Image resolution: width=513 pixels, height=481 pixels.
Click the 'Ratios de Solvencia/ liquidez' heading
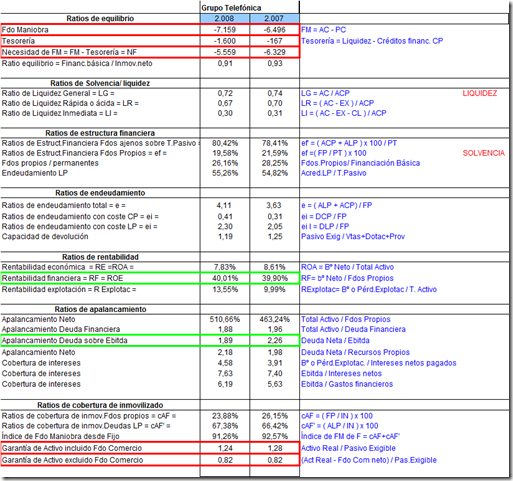pos(100,83)
